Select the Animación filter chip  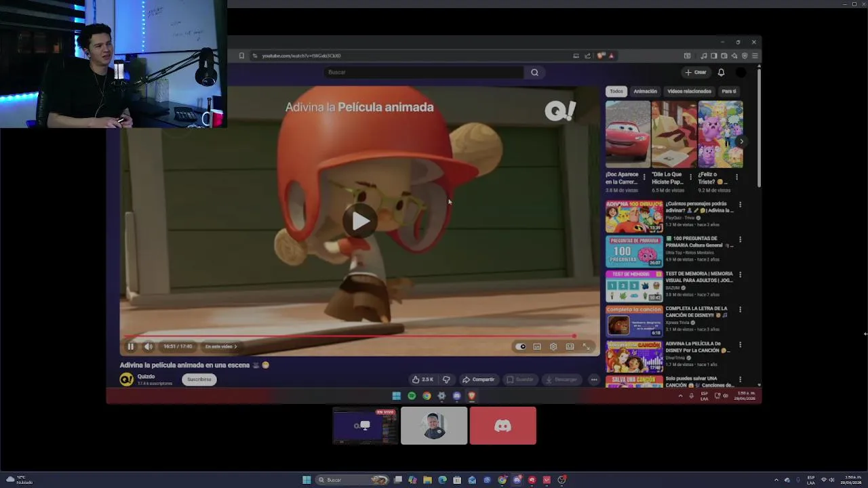pos(645,91)
